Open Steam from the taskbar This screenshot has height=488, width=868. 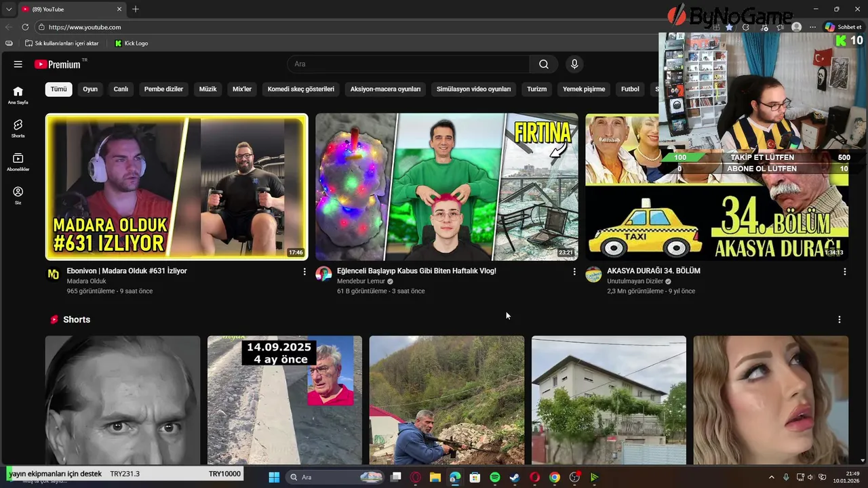[x=515, y=477]
